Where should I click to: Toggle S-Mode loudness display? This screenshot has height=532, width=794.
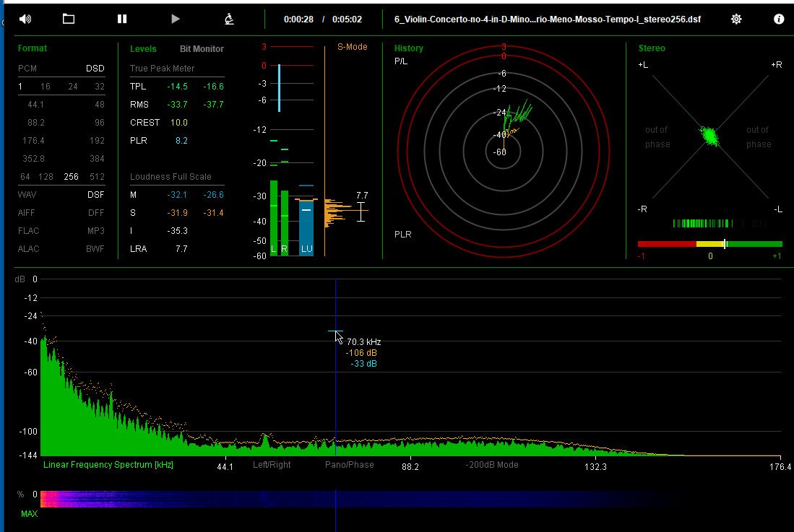[x=353, y=47]
